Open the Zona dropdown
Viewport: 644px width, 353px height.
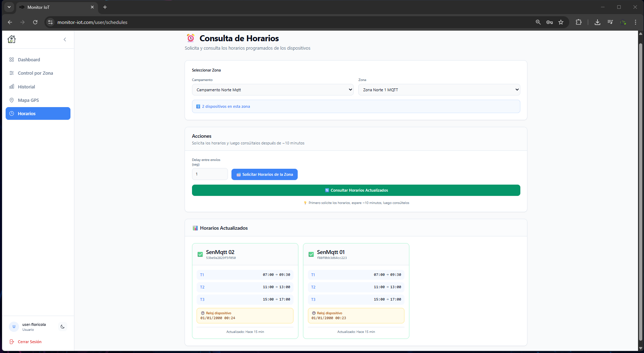439,90
